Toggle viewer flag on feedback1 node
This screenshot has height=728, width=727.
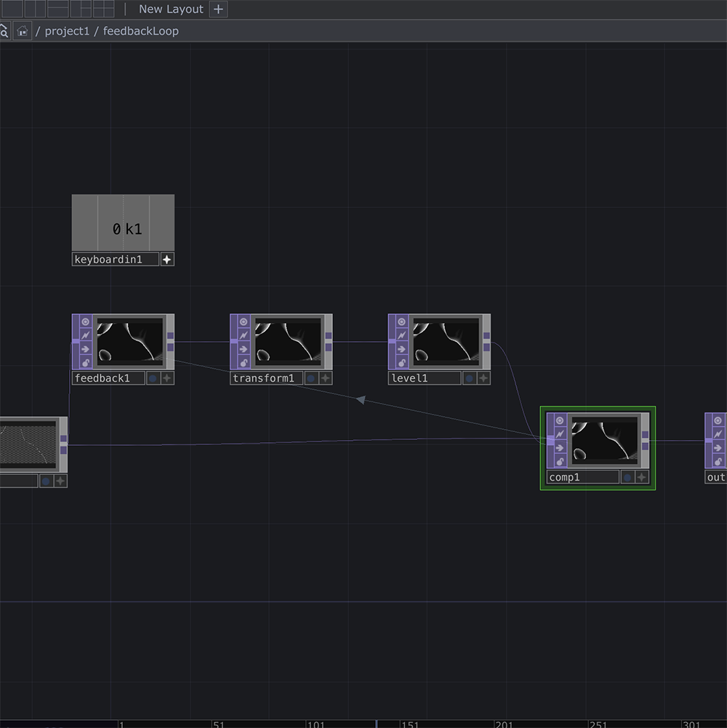[86, 321]
